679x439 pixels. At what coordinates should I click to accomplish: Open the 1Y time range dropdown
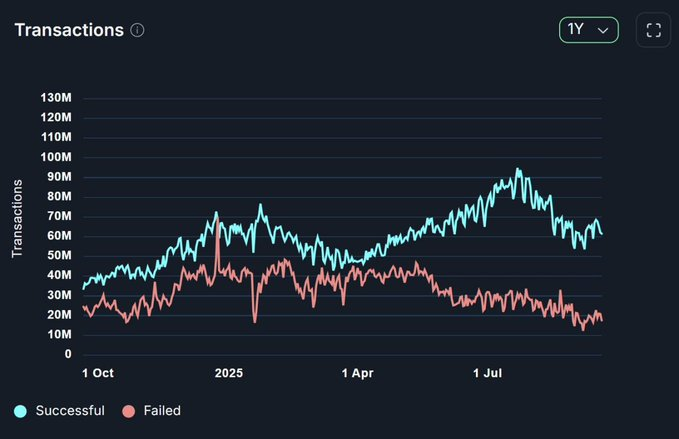(x=588, y=30)
